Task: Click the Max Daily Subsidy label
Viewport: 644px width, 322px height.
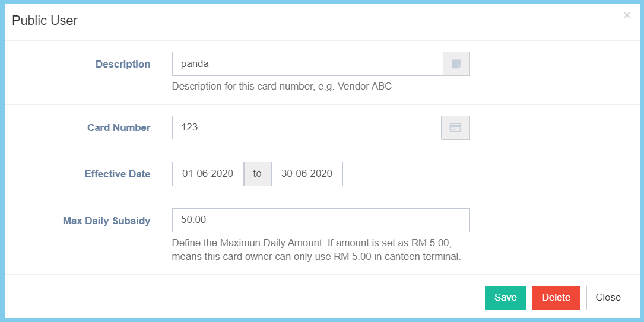Action: point(107,221)
